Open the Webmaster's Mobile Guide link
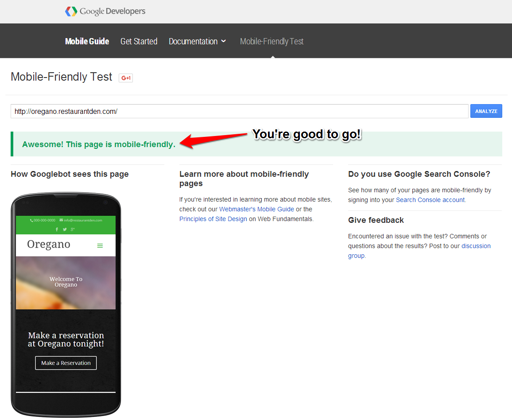This screenshot has width=512, height=420. [x=256, y=209]
